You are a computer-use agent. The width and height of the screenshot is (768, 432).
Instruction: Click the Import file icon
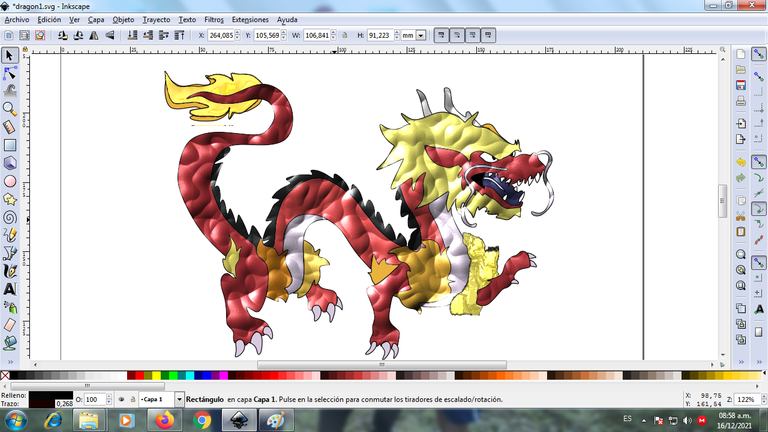741,123
